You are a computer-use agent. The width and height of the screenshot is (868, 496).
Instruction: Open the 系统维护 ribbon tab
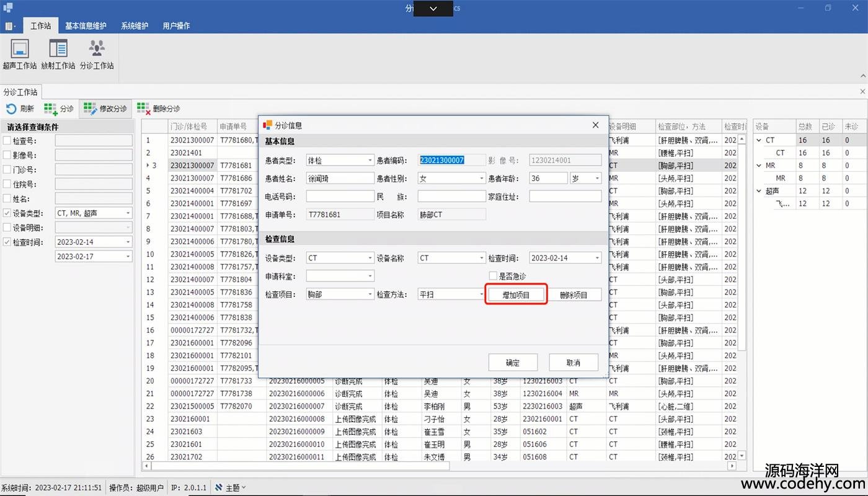tap(135, 26)
